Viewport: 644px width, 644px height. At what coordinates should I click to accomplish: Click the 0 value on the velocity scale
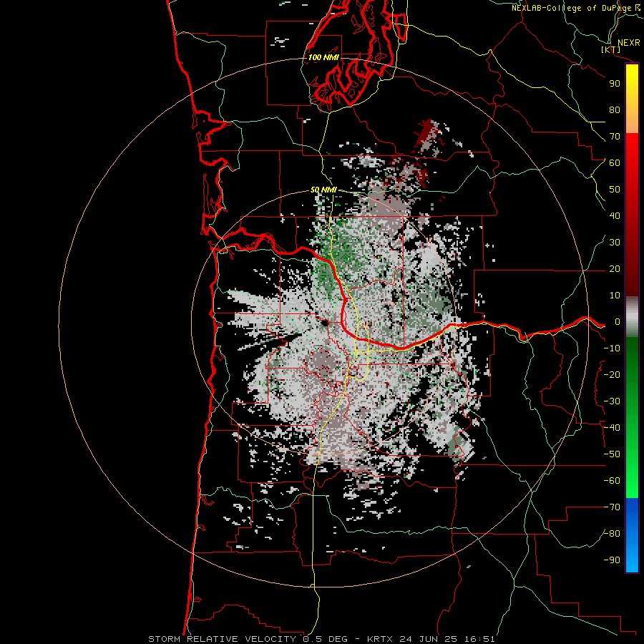[618, 322]
